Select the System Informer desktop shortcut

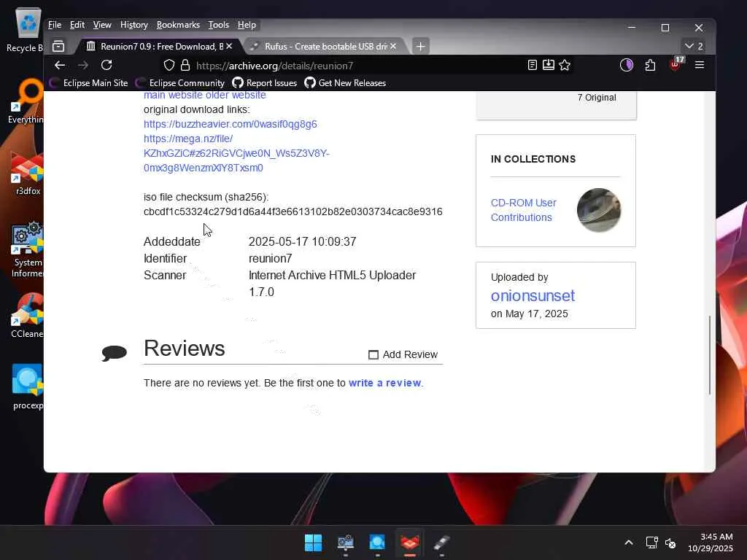tap(27, 250)
